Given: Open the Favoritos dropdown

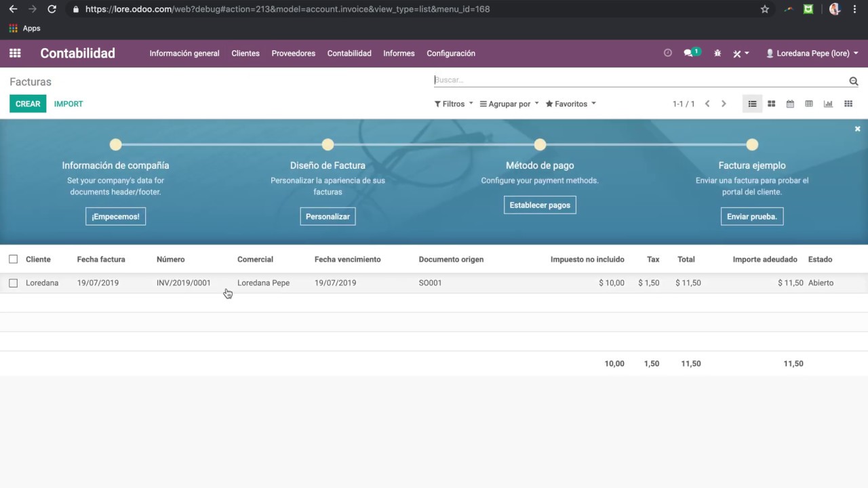Looking at the screenshot, I should tap(571, 104).
